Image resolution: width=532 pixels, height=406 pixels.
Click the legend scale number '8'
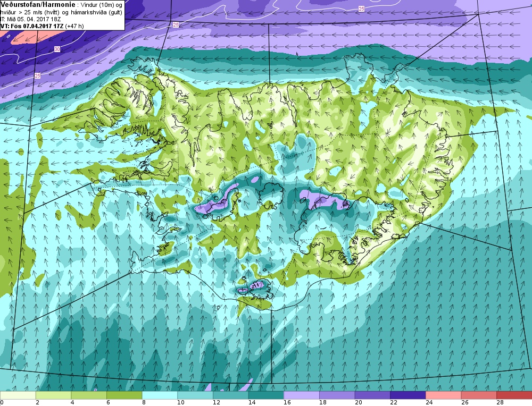[x=144, y=403]
